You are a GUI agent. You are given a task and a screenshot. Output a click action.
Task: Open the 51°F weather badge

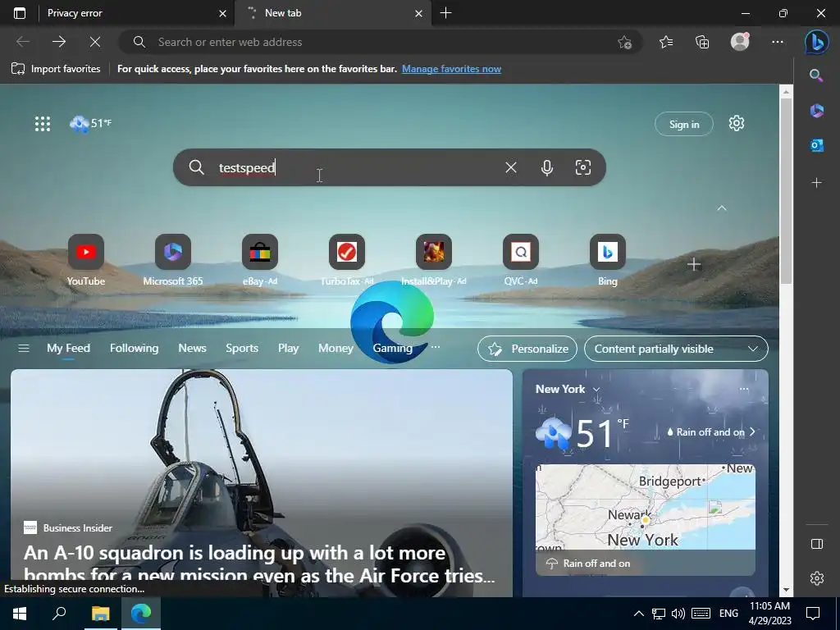point(90,123)
